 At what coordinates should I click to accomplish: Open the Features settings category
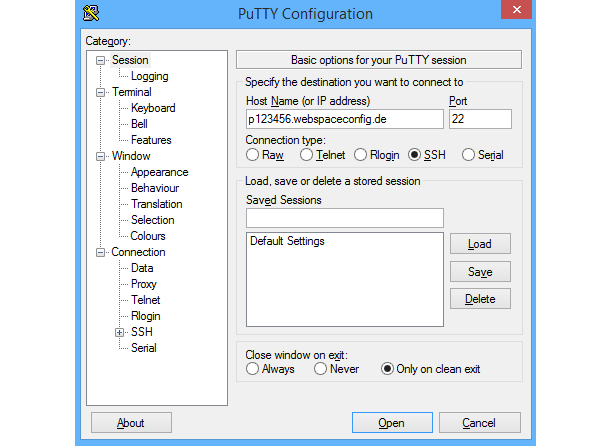[151, 140]
